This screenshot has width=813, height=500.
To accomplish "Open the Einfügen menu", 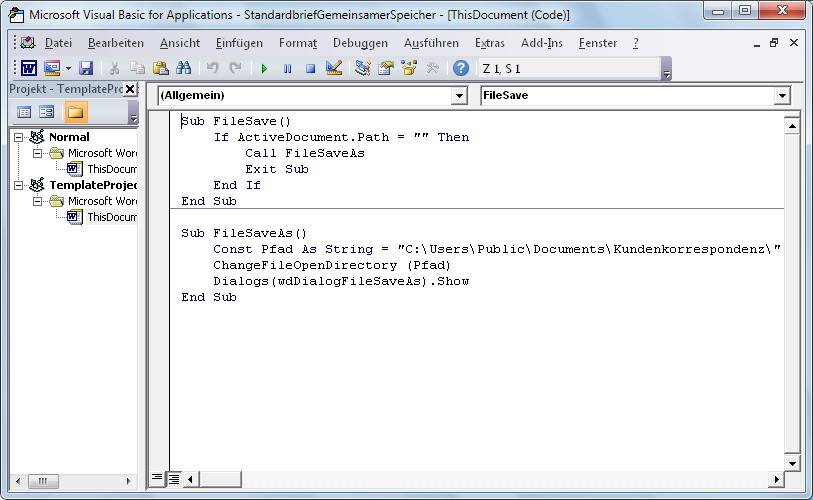I will point(239,43).
